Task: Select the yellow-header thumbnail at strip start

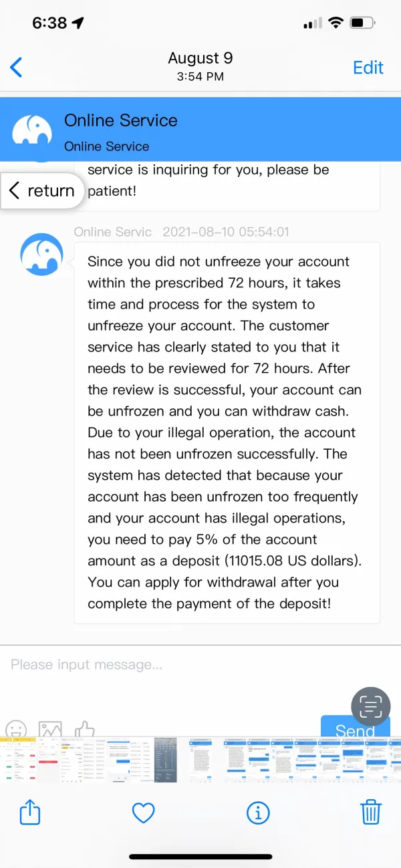Action: pos(17,760)
